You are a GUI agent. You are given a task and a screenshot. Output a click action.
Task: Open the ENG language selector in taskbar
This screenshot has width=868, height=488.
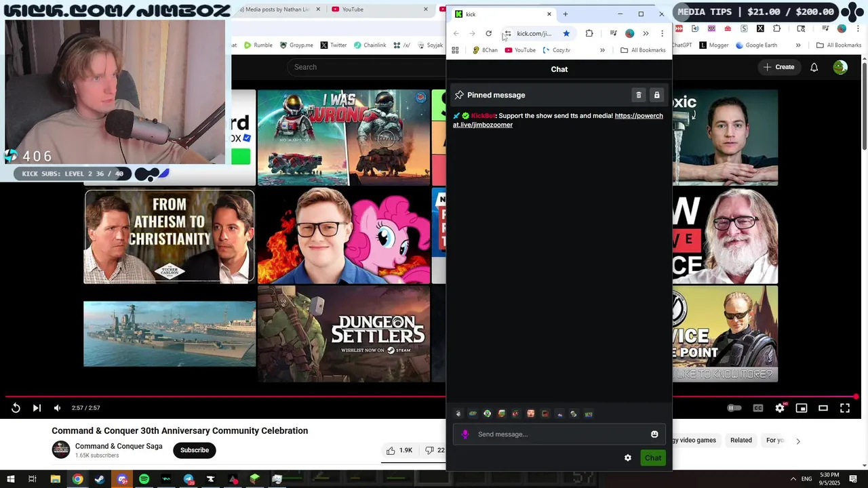(807, 479)
